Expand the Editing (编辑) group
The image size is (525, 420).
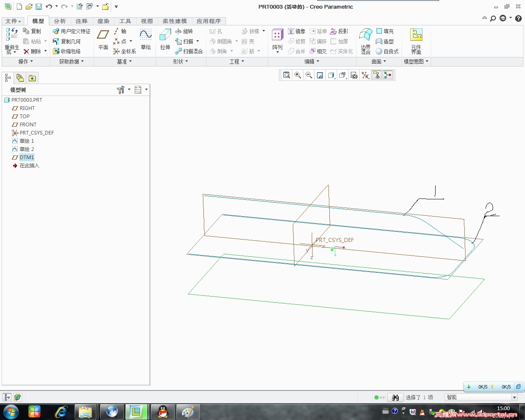312,62
